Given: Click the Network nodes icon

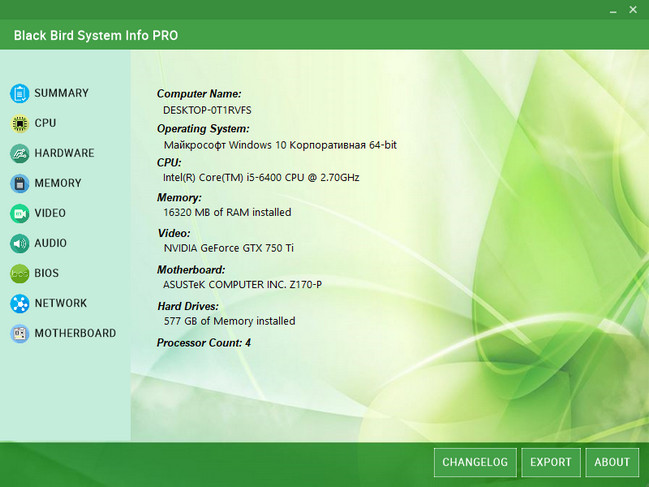Looking at the screenshot, I should (x=19, y=303).
